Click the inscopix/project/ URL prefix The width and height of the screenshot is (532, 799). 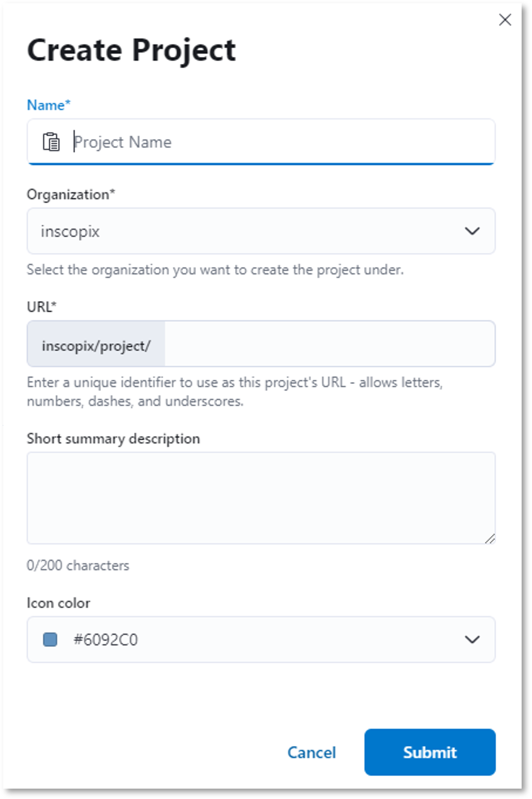coord(96,346)
